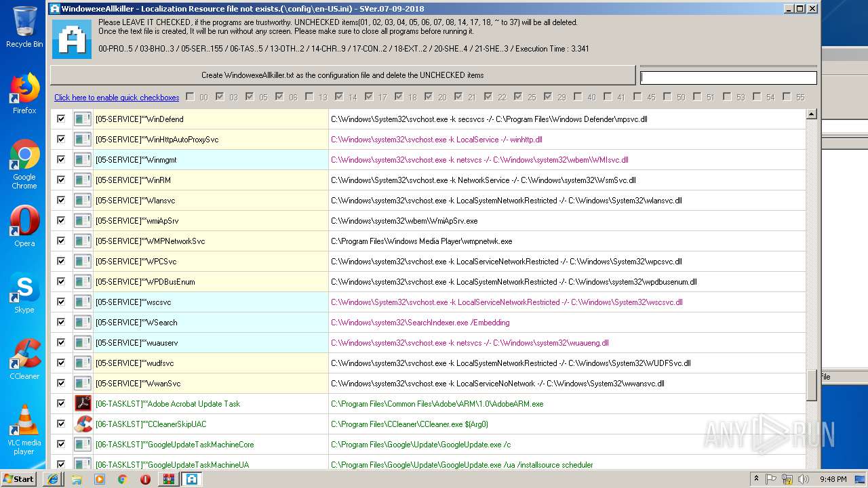
Task: Select the WSearch SearchIndexer.exe path text
Action: point(420,322)
